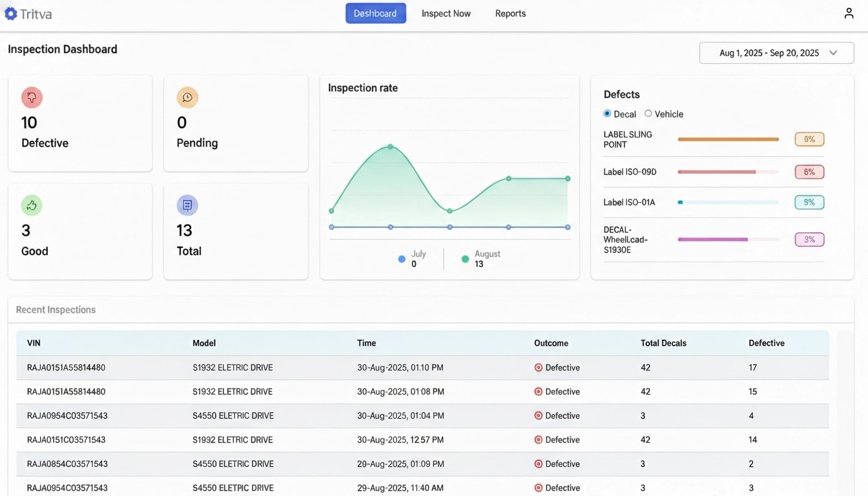This screenshot has width=868, height=496.
Task: Open the date range dropdown
Action: pos(833,52)
